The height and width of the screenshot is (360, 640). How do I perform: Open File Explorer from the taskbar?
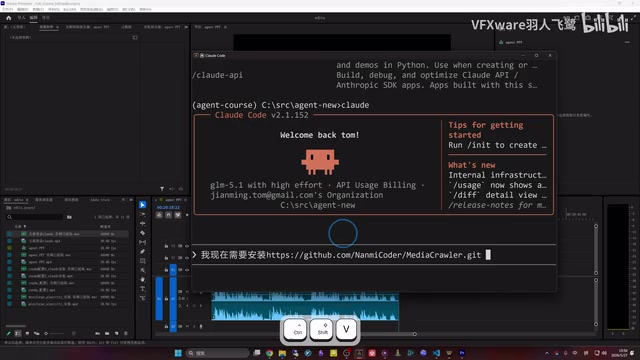tap(282, 353)
